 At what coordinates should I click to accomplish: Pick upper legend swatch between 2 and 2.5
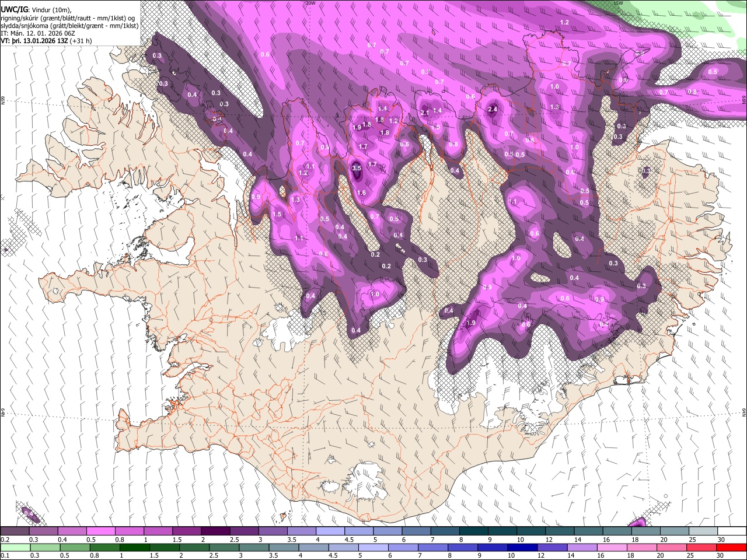click(215, 531)
